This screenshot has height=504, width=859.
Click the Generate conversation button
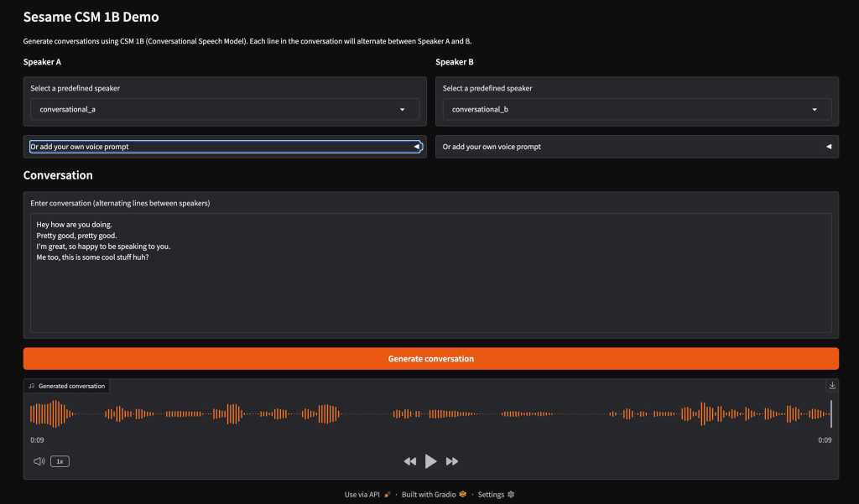pos(431,357)
